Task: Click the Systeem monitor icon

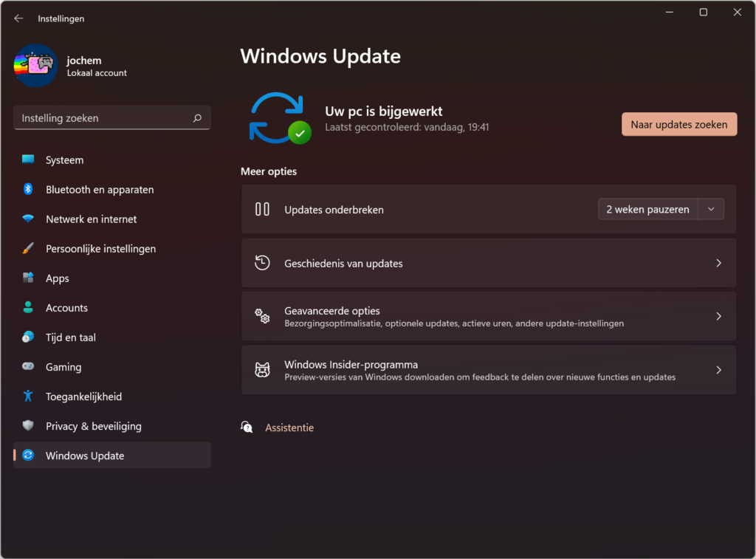Action: [x=28, y=160]
